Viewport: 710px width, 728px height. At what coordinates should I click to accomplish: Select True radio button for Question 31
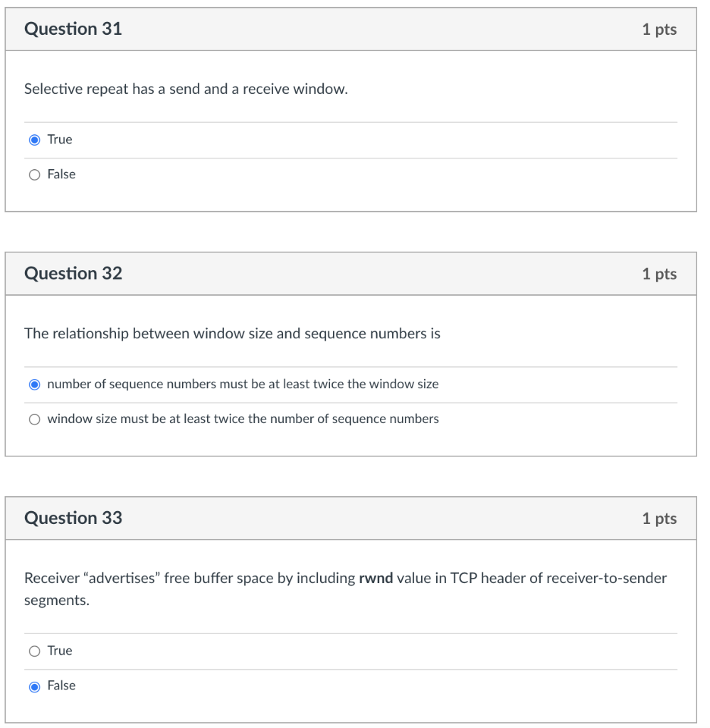point(34,140)
